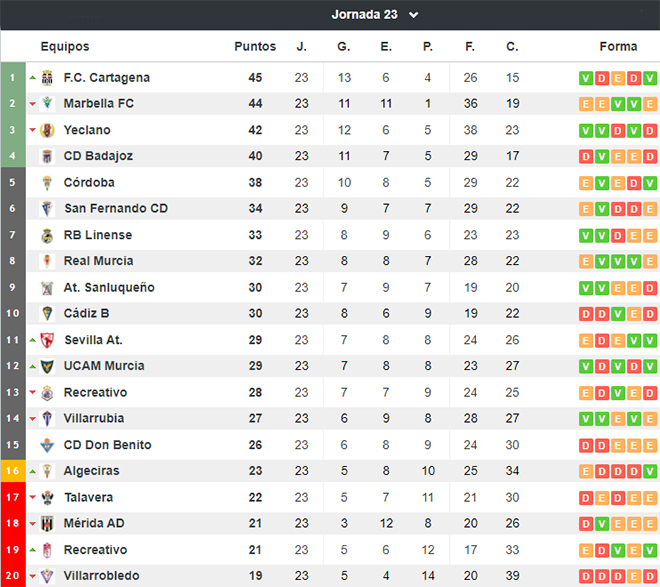The width and height of the screenshot is (660, 587).
Task: Click Algeciras green up-arrow trend indicator
Action: point(32,471)
